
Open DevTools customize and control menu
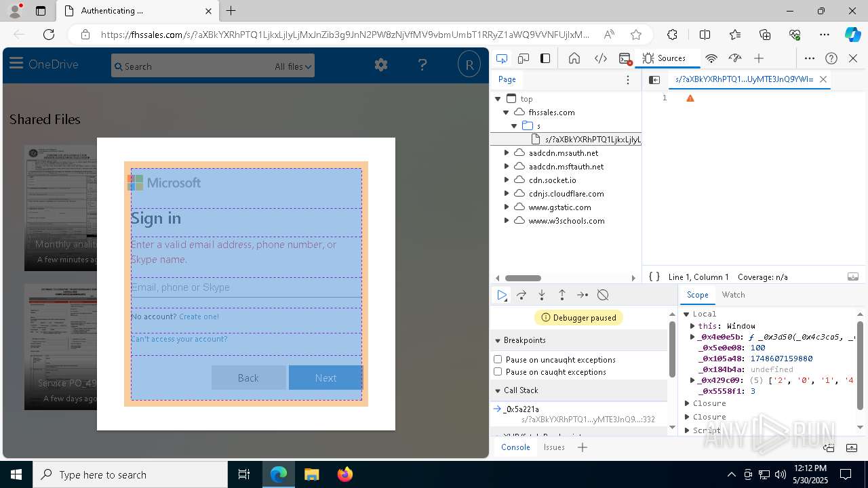point(810,58)
